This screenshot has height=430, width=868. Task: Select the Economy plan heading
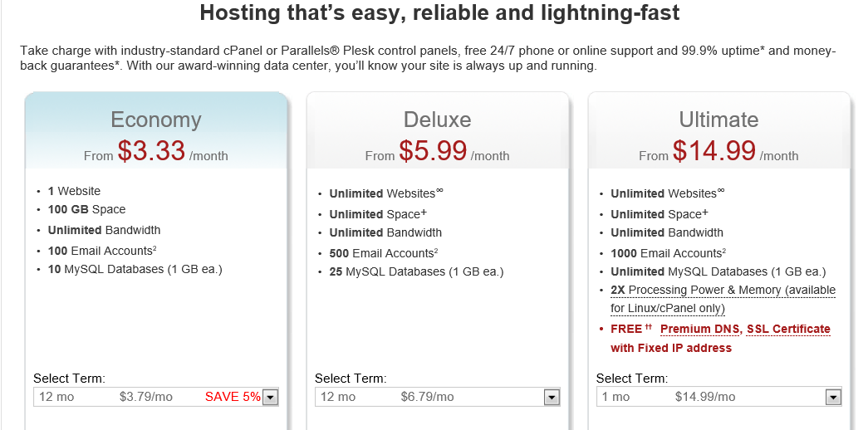pos(156,120)
